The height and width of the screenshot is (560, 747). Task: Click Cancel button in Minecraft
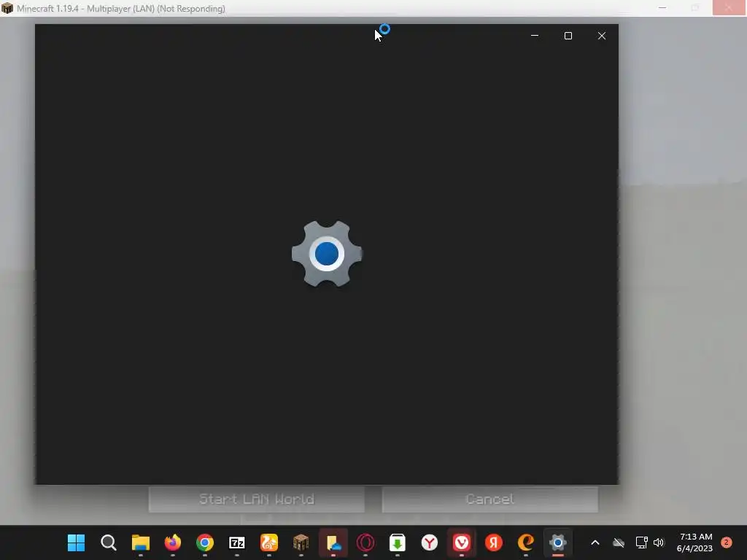tap(489, 499)
